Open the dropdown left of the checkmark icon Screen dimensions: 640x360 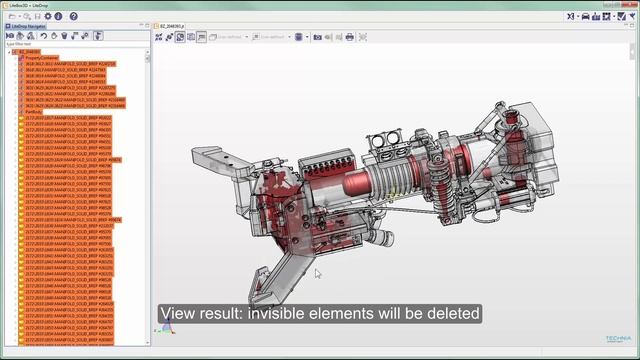click(614, 16)
